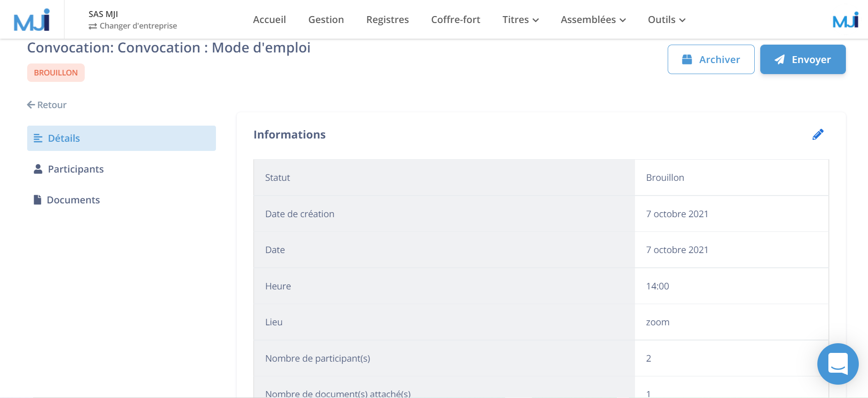
Task: Click the paper plane icon on Envoyer
Action: [x=779, y=59]
